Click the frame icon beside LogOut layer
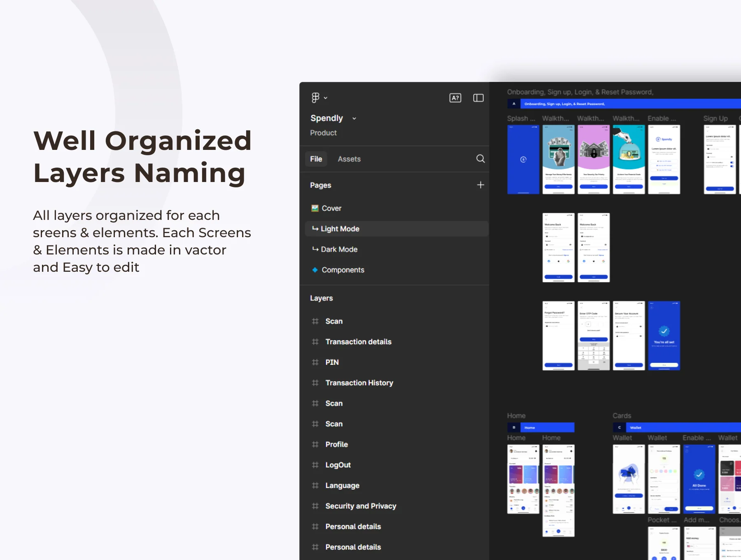This screenshot has width=741, height=560. tap(315, 465)
